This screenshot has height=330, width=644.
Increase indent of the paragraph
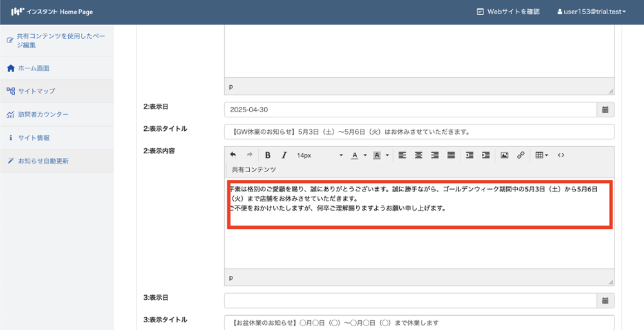[486, 155]
